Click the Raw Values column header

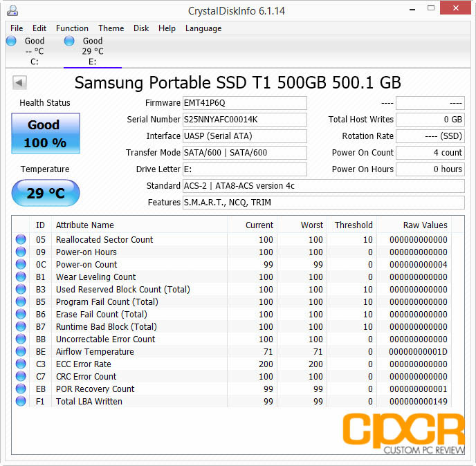pos(414,225)
